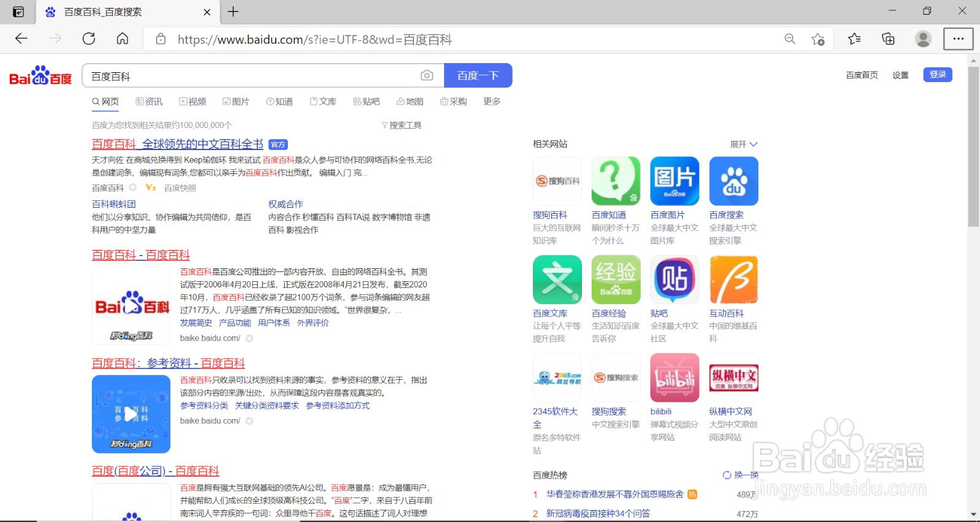Switch to the 贴吧 tab
980x522 pixels.
coord(366,102)
